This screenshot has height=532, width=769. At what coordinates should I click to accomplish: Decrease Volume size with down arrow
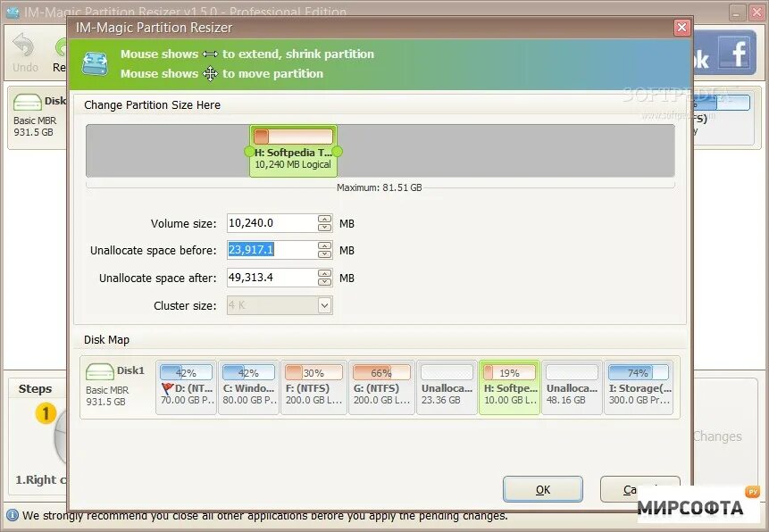(x=324, y=228)
